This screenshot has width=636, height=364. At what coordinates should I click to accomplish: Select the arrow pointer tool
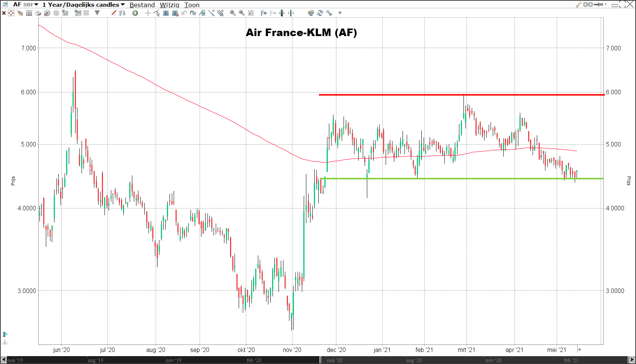click(157, 13)
